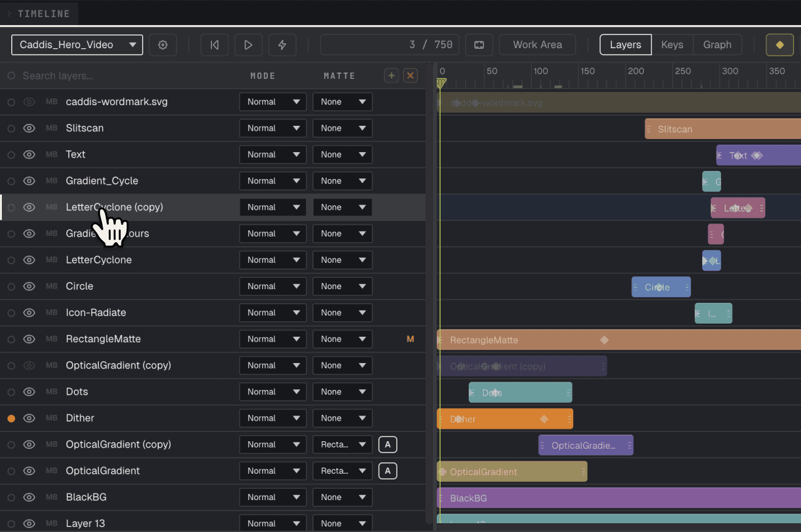Open the Mode dropdown for BlackBG

(273, 497)
